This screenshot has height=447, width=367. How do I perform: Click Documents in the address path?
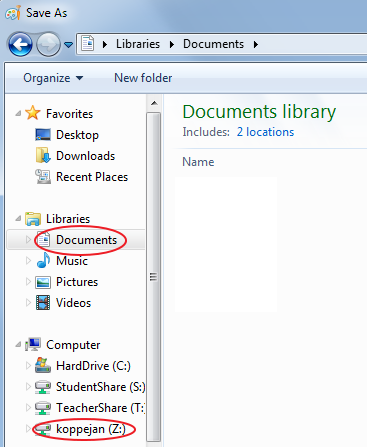pyautogui.click(x=213, y=44)
